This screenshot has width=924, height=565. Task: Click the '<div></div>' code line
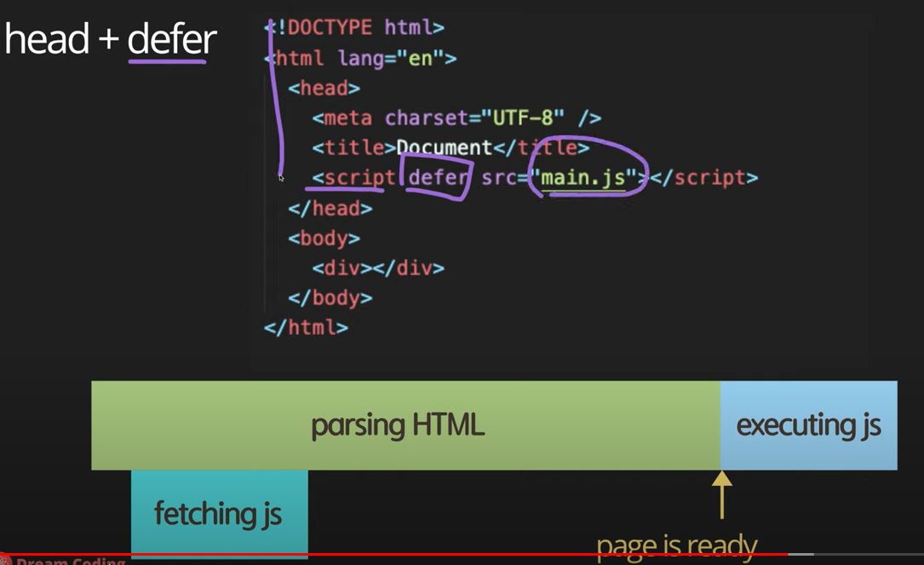[x=378, y=268]
